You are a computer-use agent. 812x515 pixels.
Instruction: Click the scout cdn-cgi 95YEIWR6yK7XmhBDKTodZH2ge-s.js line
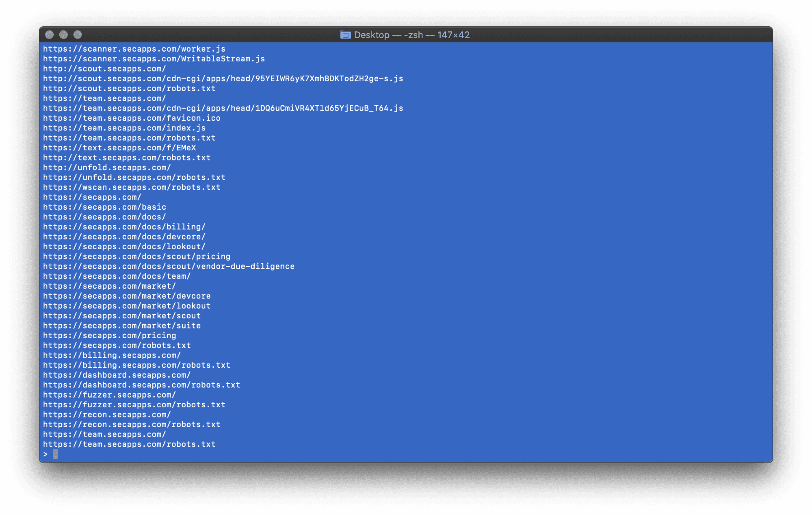(x=223, y=79)
